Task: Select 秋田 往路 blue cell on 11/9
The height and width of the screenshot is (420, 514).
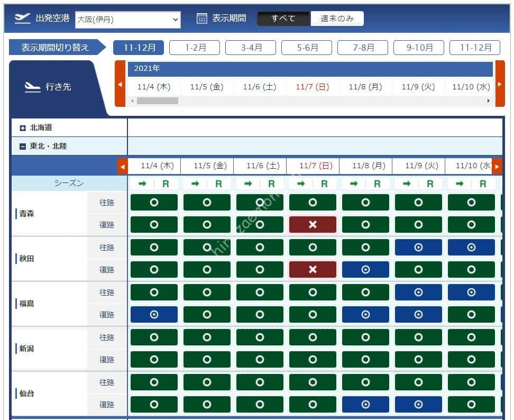Action: pos(419,247)
